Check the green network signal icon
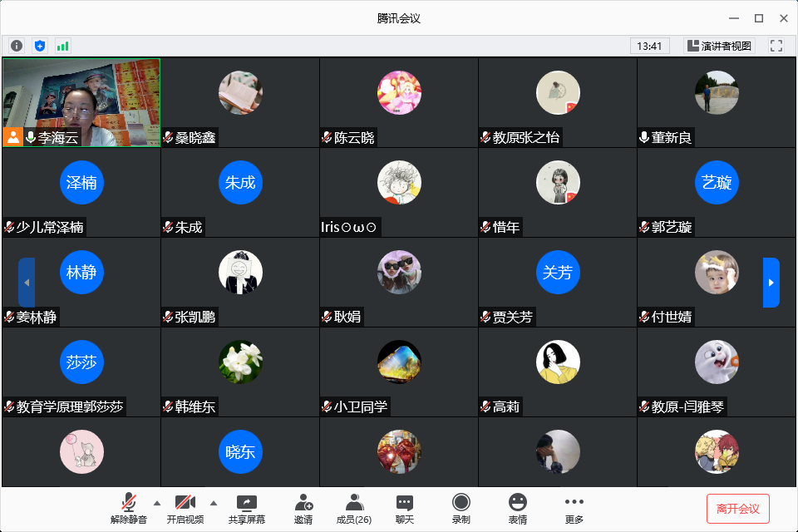 (x=62, y=46)
